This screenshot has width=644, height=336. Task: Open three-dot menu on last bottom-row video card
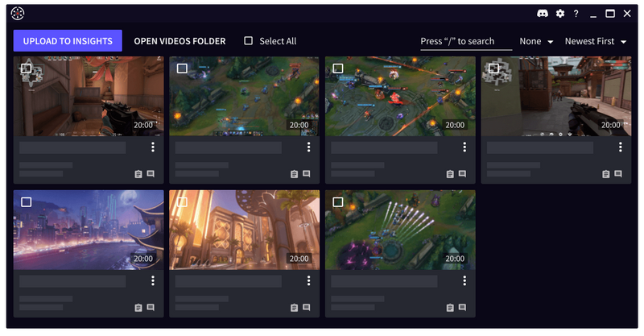point(464,280)
